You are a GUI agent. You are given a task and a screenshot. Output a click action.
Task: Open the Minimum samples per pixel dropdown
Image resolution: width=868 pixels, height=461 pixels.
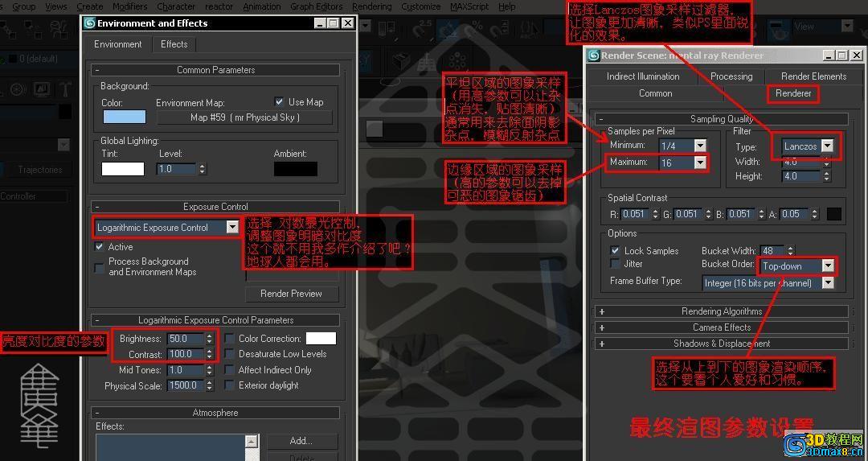700,146
